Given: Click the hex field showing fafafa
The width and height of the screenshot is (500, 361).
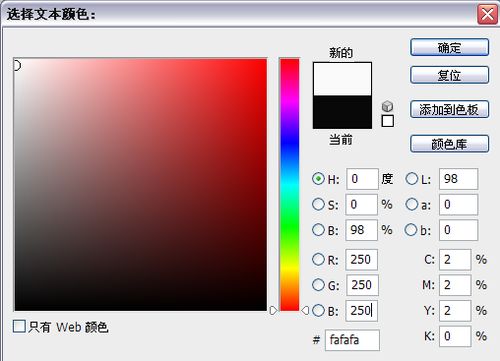Looking at the screenshot, I should click(x=352, y=340).
